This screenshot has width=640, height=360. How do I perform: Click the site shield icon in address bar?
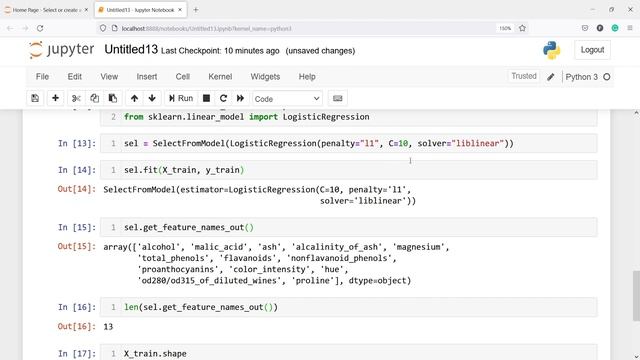(103, 28)
